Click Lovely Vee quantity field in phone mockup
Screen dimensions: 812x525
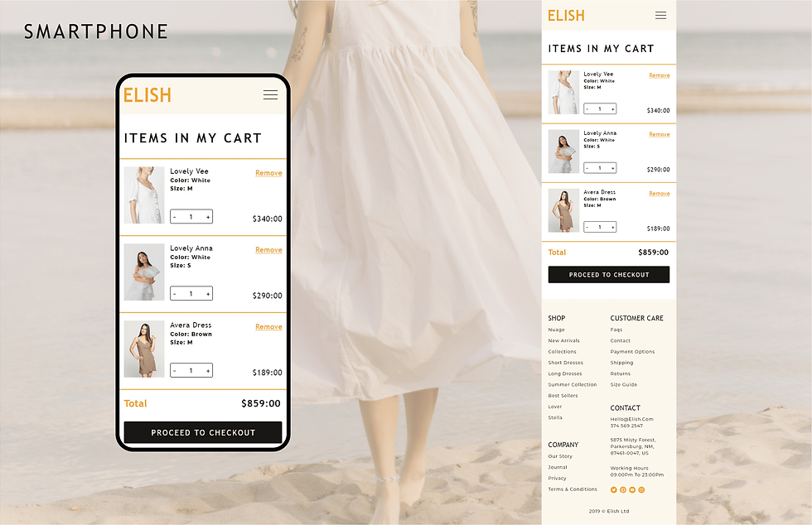pyautogui.click(x=191, y=217)
